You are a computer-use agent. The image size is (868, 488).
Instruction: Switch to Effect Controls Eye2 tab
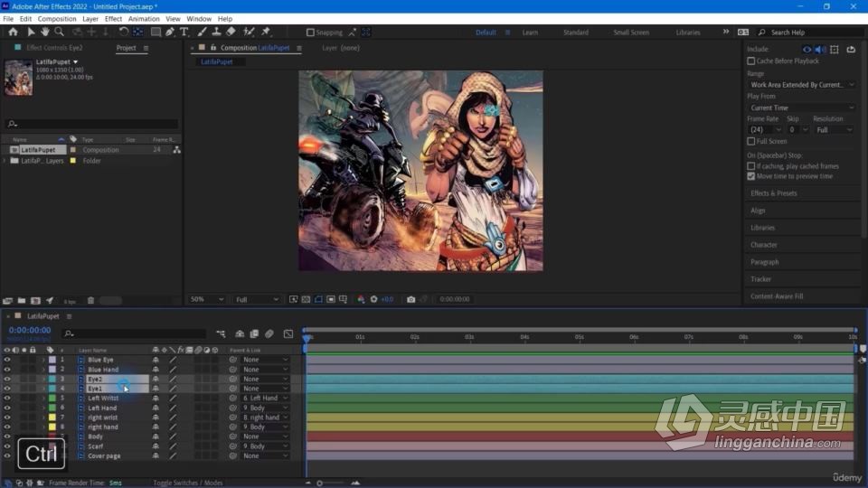54,48
